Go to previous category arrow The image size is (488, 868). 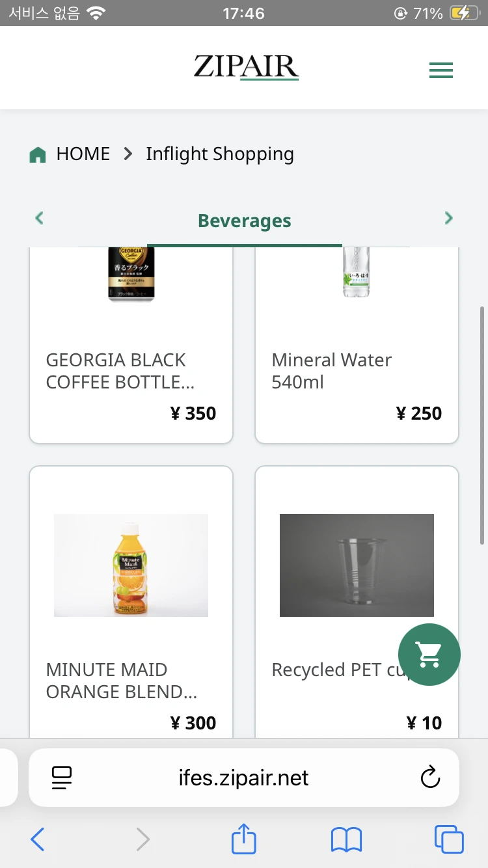[39, 218]
